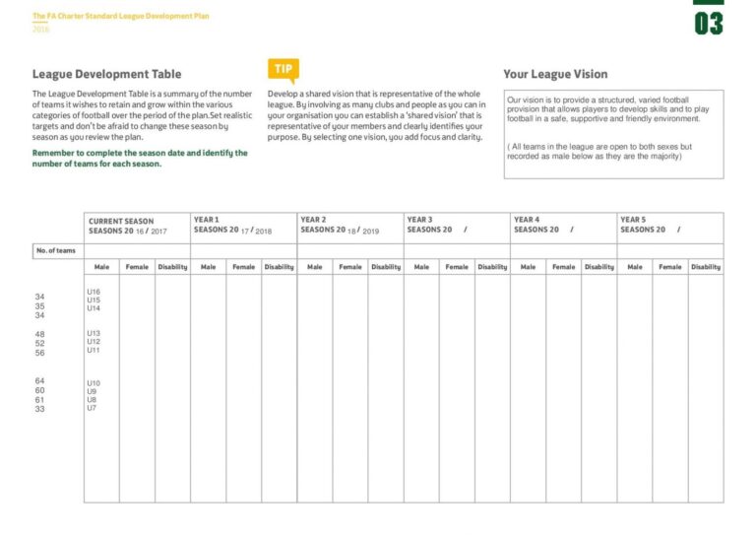Viewport: 756px width, 535px height.
Task: Select the Your League Vision heading
Action: tap(555, 74)
